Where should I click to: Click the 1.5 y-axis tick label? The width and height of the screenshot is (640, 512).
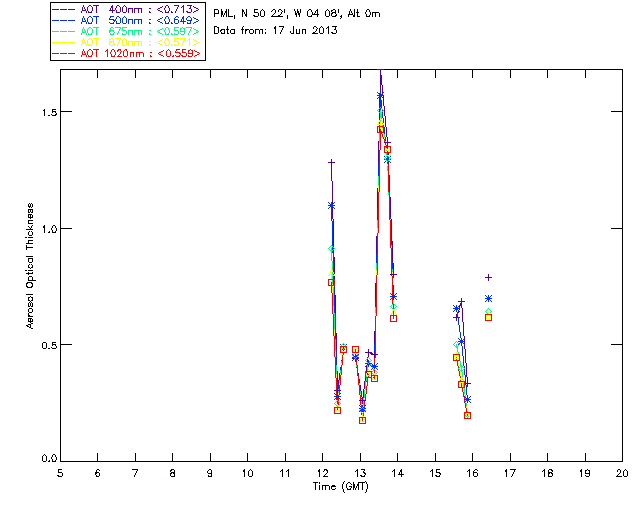pos(49,112)
